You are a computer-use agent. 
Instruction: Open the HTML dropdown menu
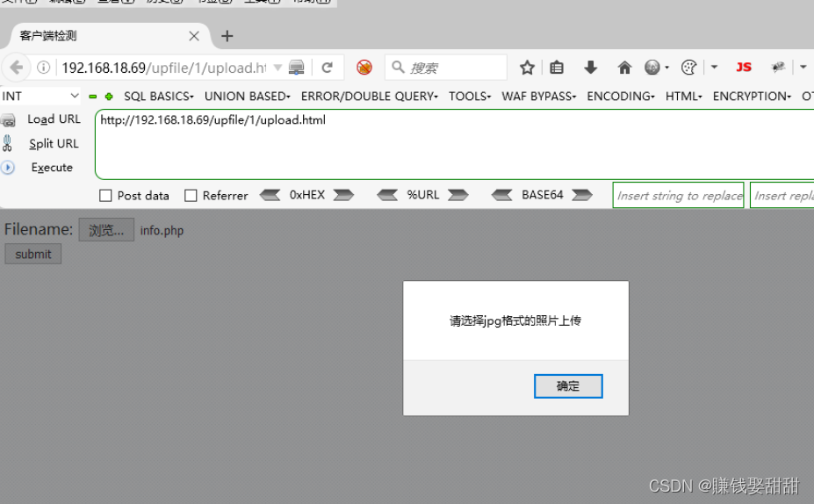click(684, 97)
